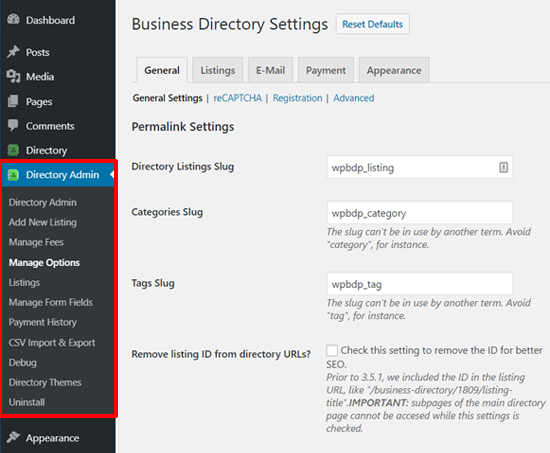
Task: Collapse the Directory Admin menu arrow
Action: [x=112, y=174]
